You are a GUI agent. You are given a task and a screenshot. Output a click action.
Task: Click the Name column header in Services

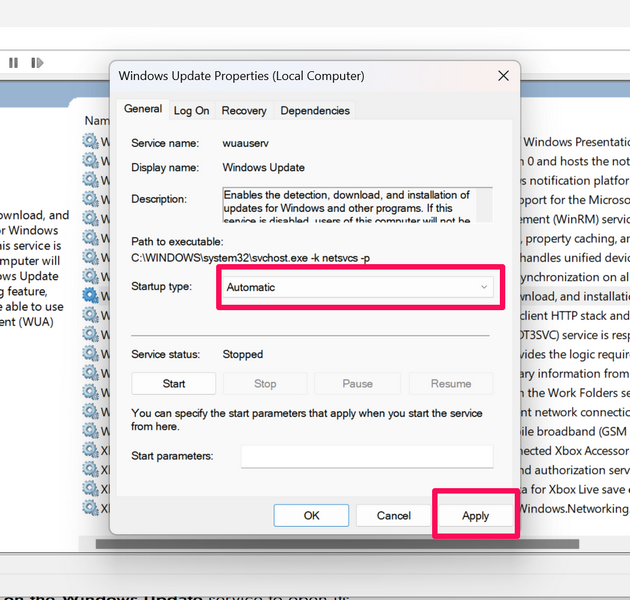97,121
